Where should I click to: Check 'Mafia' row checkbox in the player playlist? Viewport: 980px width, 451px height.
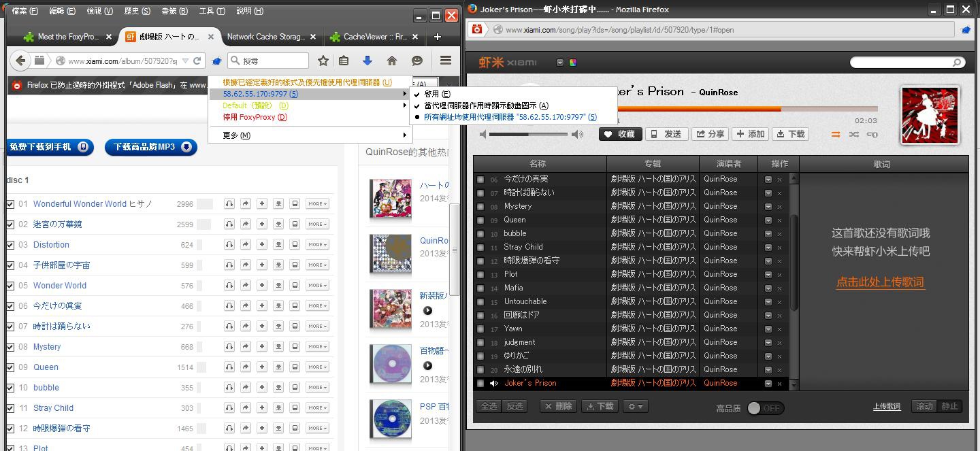click(480, 288)
